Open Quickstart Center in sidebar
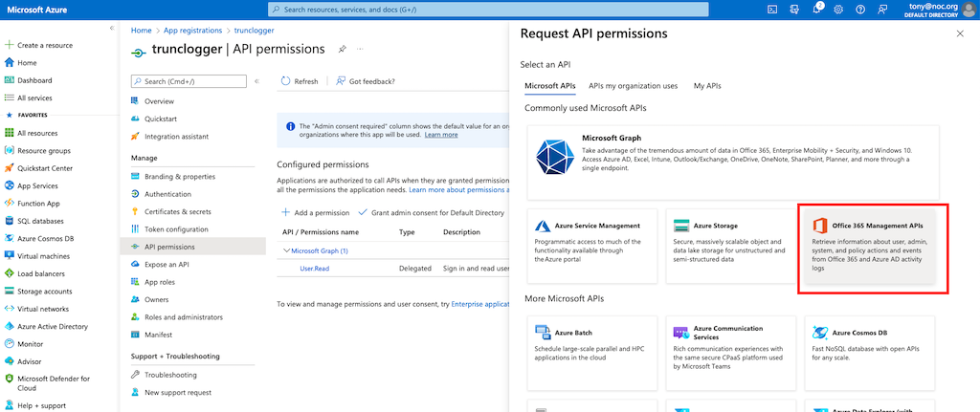The width and height of the screenshot is (980, 412). (38, 168)
